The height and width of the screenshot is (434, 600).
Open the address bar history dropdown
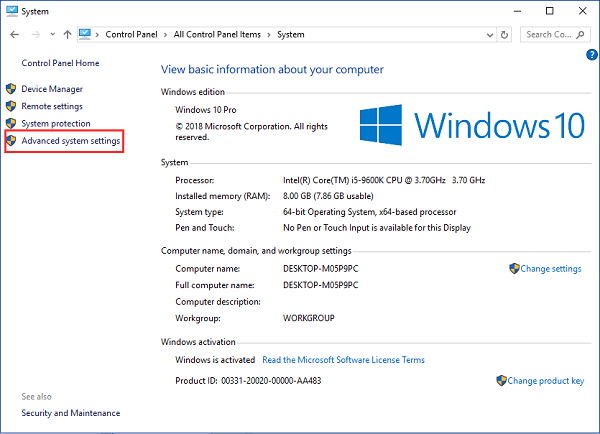[x=489, y=35]
